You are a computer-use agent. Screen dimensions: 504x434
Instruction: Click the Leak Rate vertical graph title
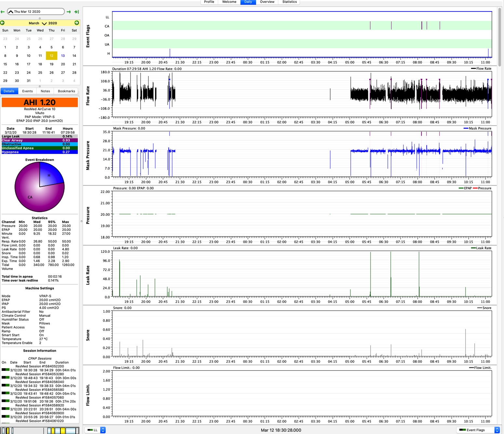point(88,275)
